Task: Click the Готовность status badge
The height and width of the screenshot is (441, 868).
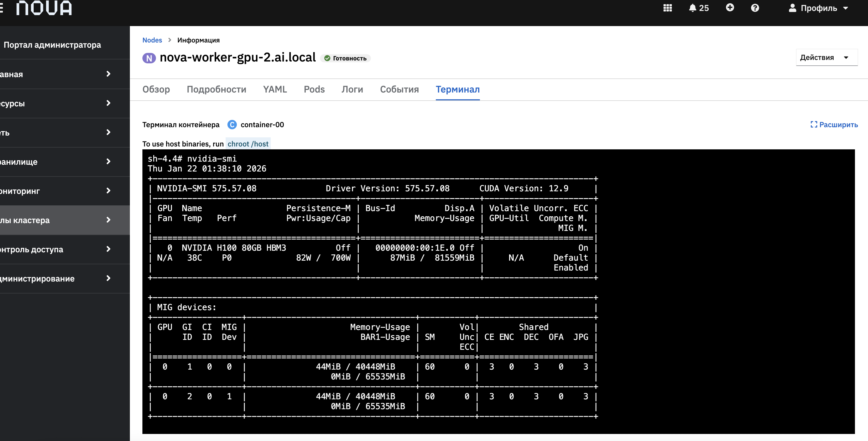Action: coord(345,58)
